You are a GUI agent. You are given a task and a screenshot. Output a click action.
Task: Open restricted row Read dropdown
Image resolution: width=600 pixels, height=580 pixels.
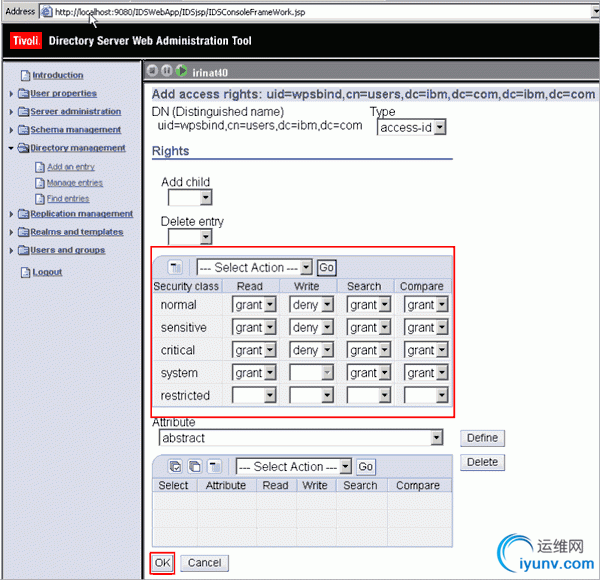pyautogui.click(x=254, y=395)
